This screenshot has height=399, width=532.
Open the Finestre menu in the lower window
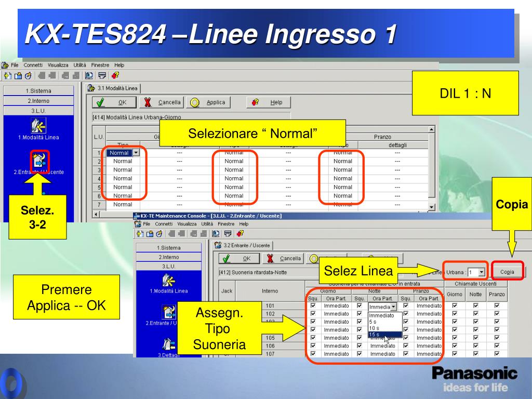(226, 224)
